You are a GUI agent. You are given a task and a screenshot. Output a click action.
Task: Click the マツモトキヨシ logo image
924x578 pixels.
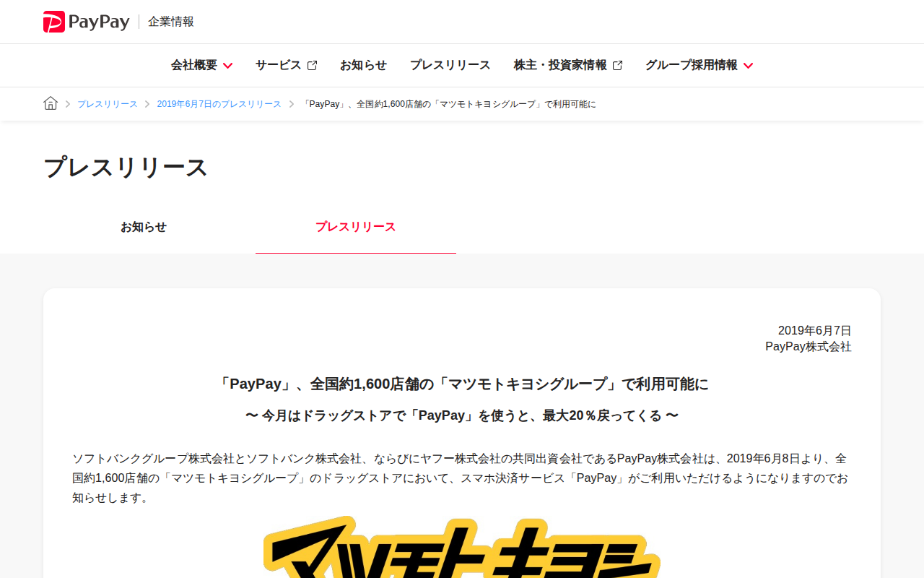[462, 547]
